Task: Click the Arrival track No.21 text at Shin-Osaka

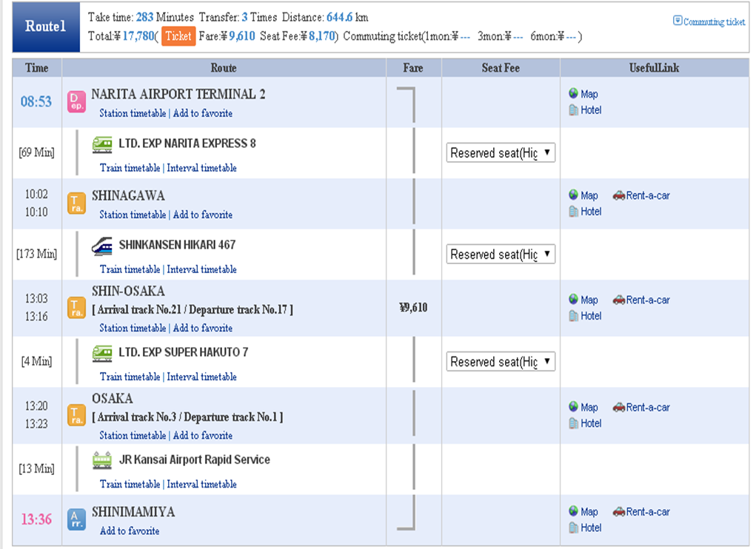Action: pyautogui.click(x=139, y=310)
